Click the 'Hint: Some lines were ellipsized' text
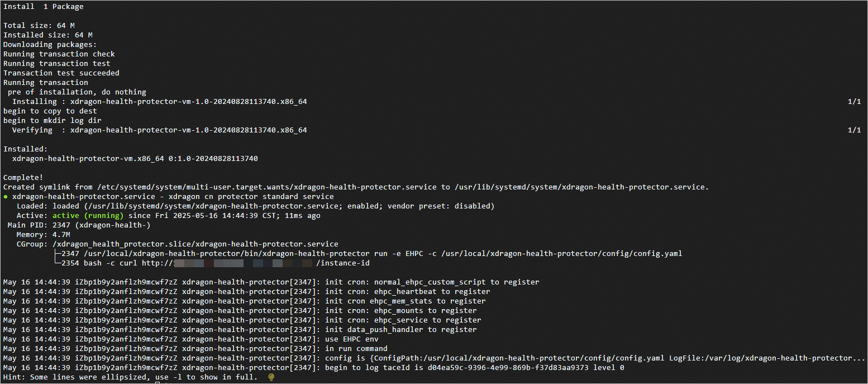Viewport: 868px width, 384px height. (x=131, y=377)
